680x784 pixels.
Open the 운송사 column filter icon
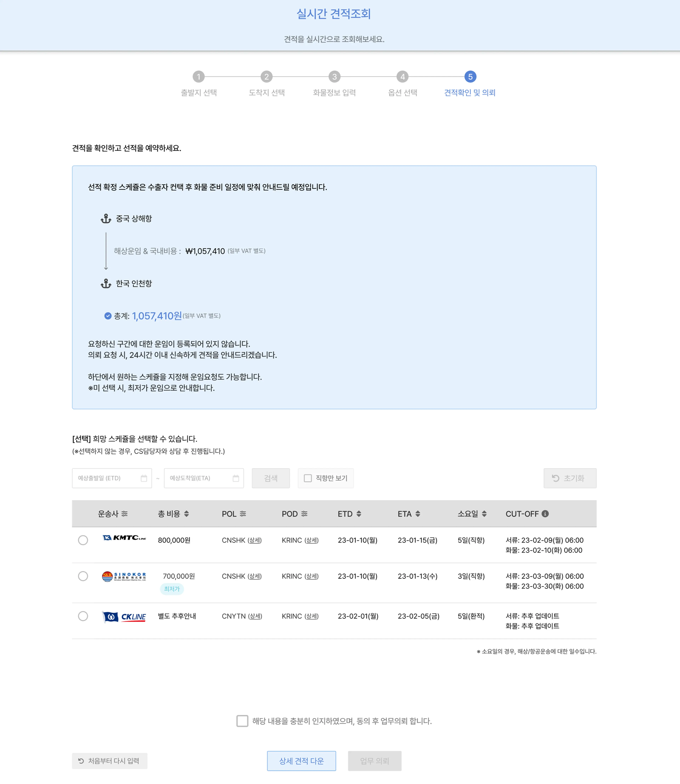tap(124, 513)
